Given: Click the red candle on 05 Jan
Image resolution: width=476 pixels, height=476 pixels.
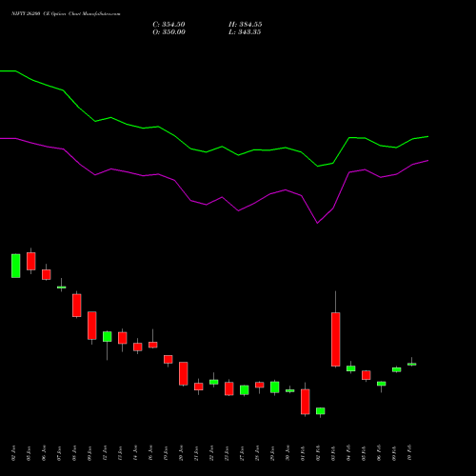Looking at the screenshot, I should [31, 261].
